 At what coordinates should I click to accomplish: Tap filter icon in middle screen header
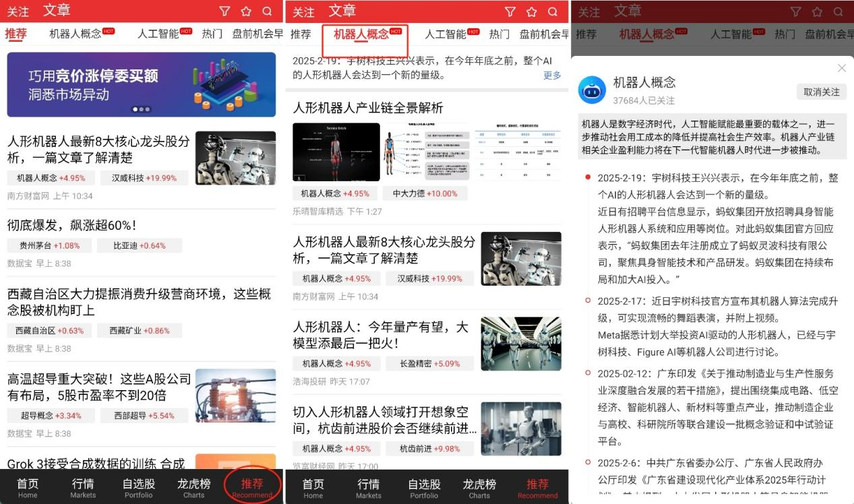(510, 11)
